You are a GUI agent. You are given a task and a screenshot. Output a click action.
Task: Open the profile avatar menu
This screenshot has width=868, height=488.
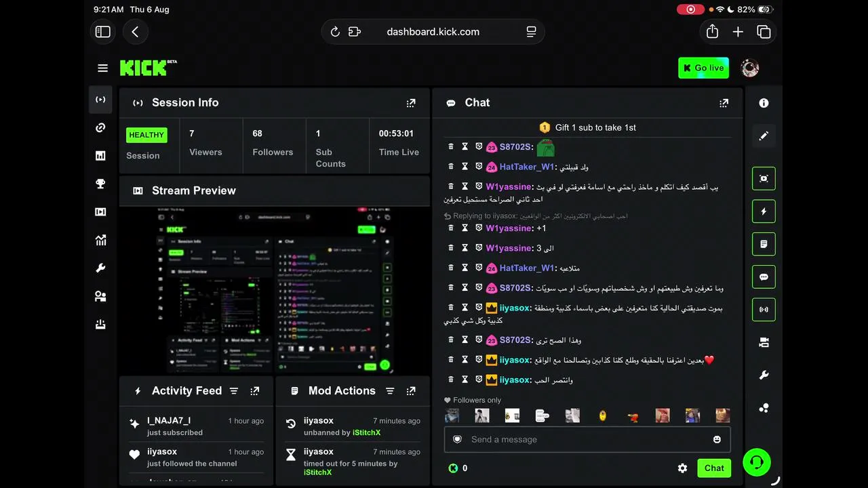(749, 68)
